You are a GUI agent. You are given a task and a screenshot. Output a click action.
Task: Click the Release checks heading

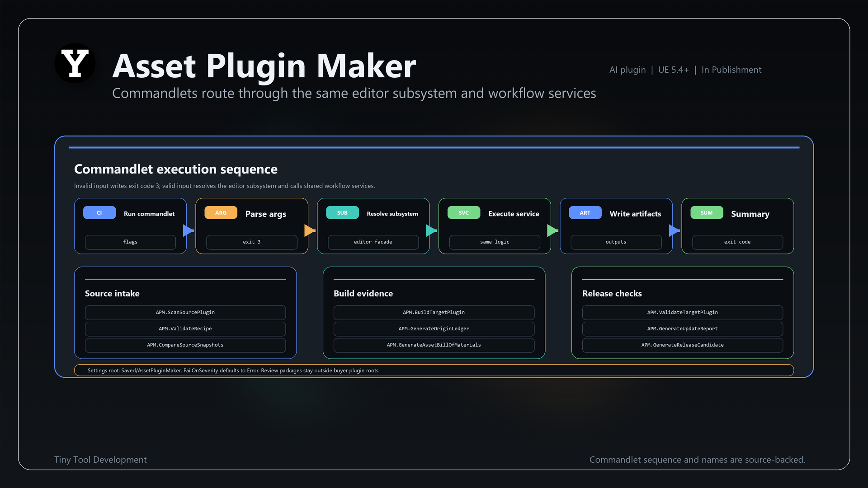612,294
